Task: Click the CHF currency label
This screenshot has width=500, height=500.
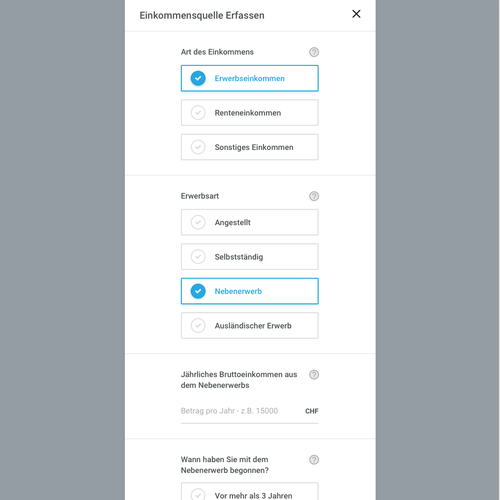Action: [x=312, y=411]
